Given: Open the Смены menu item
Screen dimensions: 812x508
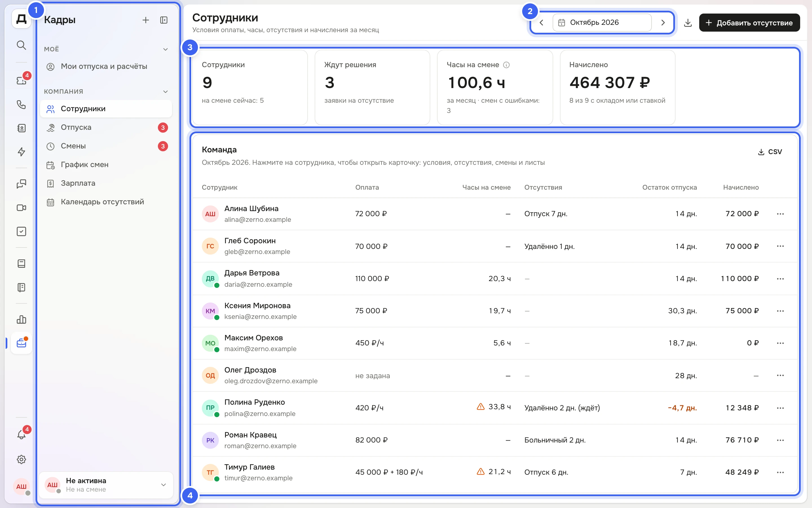Looking at the screenshot, I should [x=106, y=146].
